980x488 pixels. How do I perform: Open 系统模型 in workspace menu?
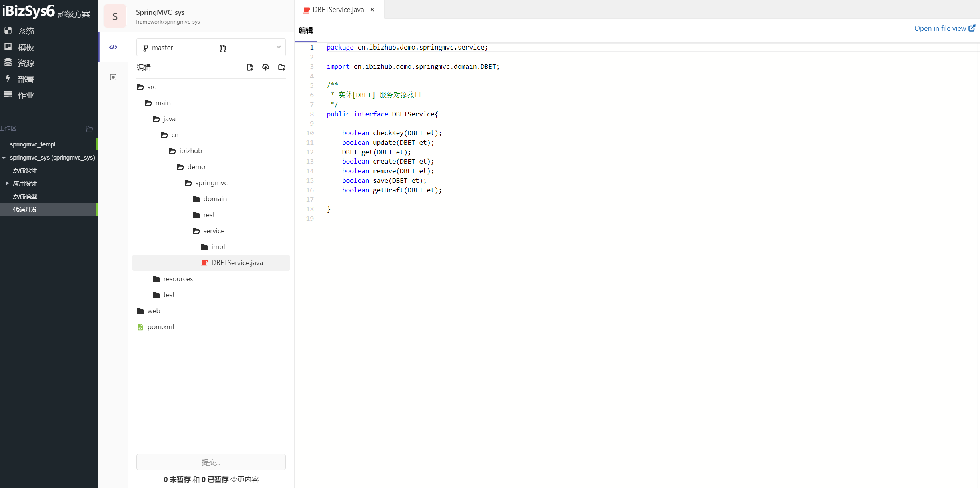25,196
